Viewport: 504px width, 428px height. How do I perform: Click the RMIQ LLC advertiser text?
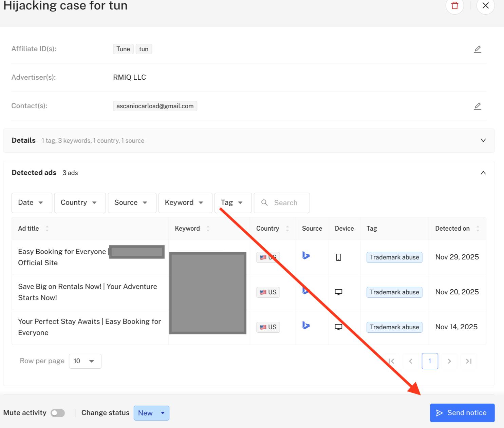[x=130, y=77]
